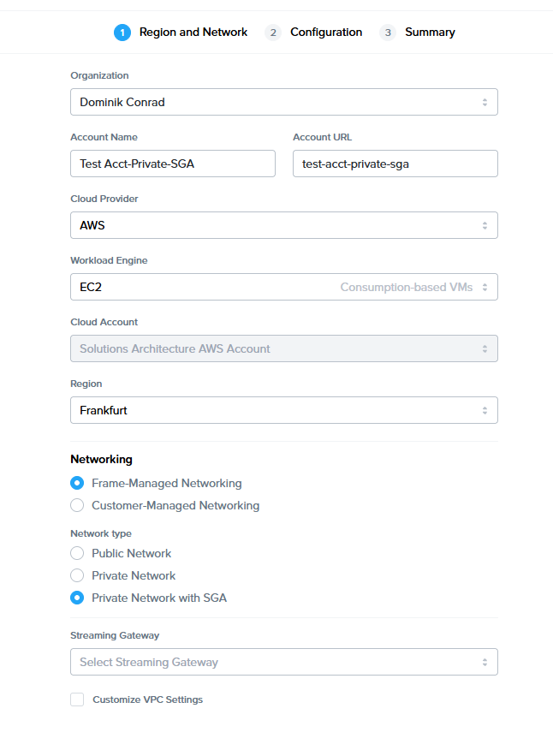Enable Customize VPC Settings checkbox
This screenshot has width=553, height=756.
point(77,699)
